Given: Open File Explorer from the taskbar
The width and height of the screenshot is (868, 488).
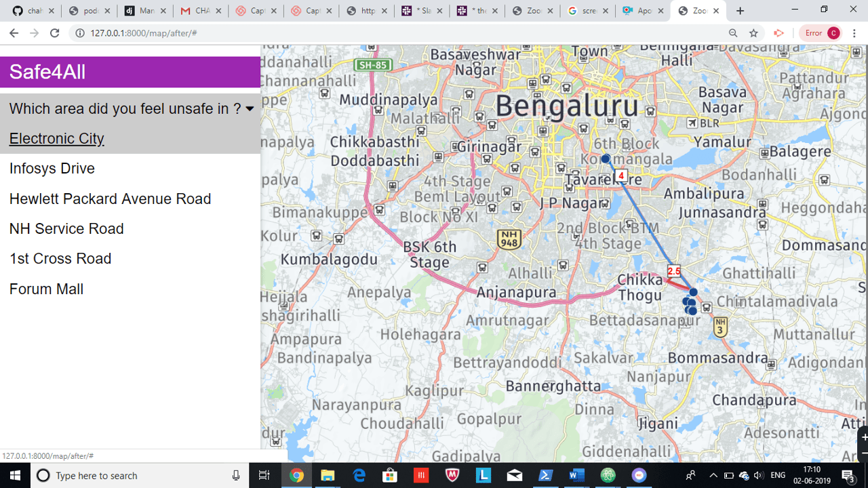Looking at the screenshot, I should (x=328, y=475).
